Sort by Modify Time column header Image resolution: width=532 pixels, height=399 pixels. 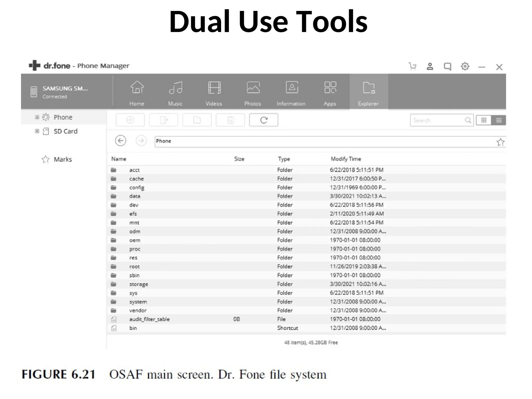point(346,159)
